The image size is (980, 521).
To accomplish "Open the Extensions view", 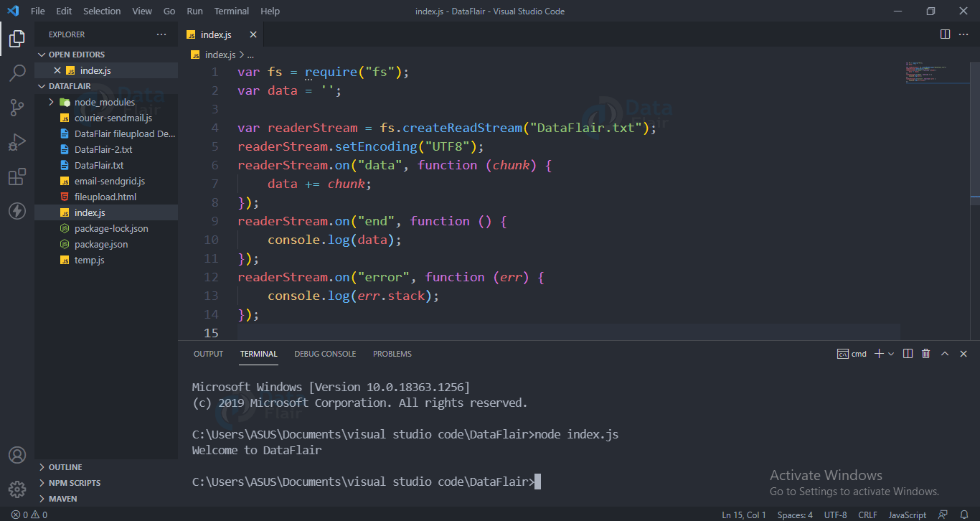I will (x=17, y=177).
